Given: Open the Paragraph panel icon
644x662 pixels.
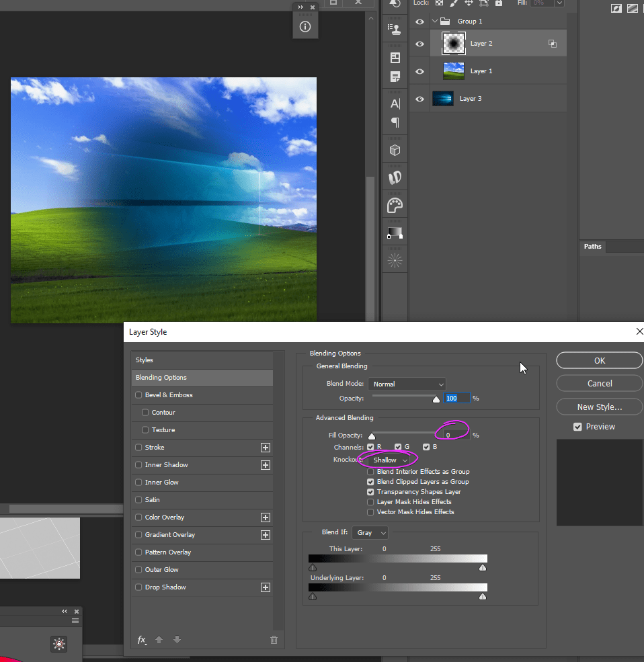Looking at the screenshot, I should pos(395,123).
